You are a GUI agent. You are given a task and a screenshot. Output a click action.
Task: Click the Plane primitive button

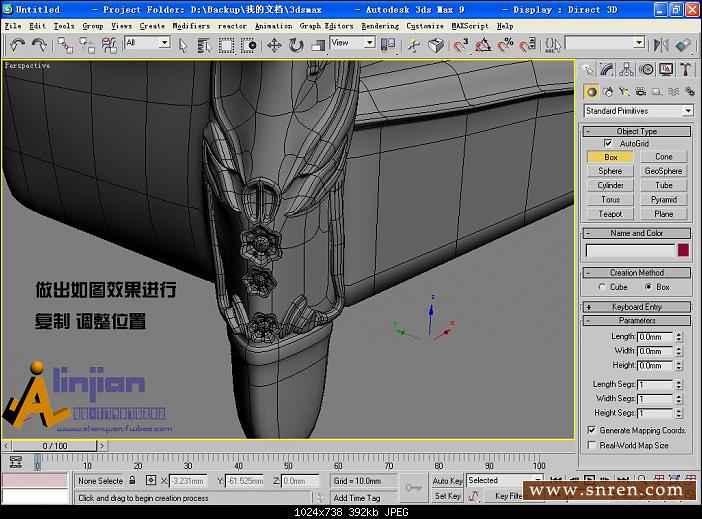(x=663, y=214)
